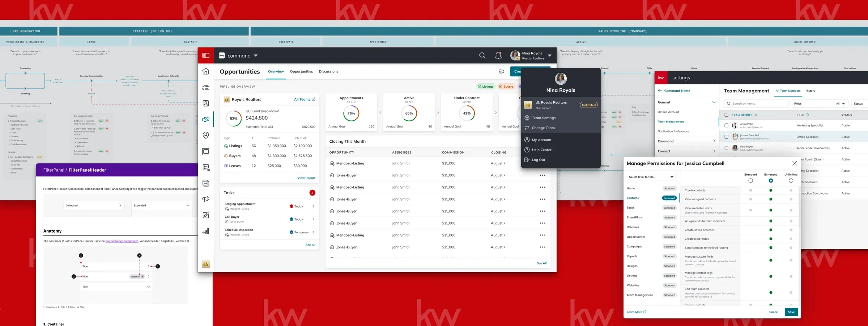Image resolution: width=868 pixels, height=326 pixels.
Task: Switch to the Opportunities tab
Action: [x=301, y=71]
